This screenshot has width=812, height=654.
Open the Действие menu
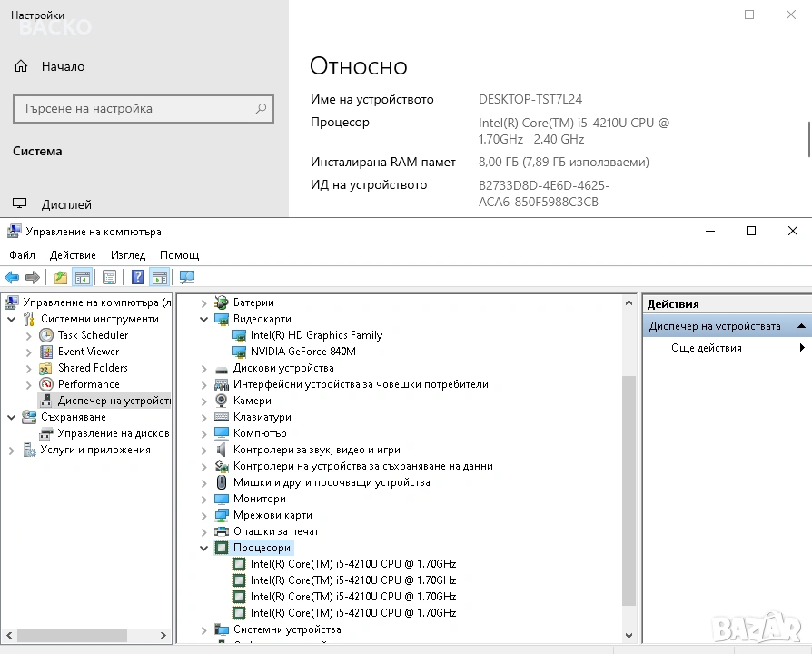click(73, 255)
